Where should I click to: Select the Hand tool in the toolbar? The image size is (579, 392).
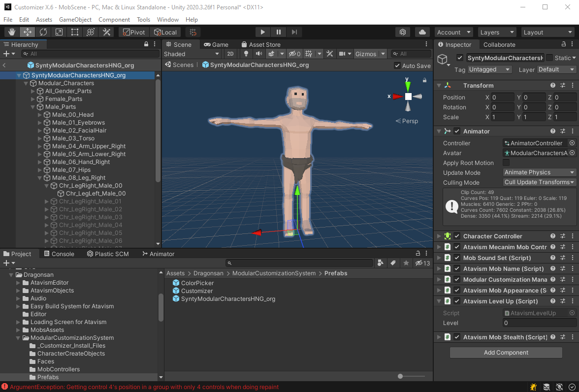[11, 32]
